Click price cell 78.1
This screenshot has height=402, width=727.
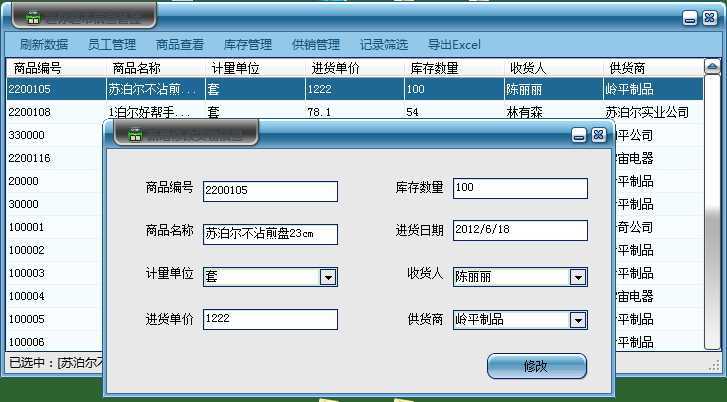[319, 112]
